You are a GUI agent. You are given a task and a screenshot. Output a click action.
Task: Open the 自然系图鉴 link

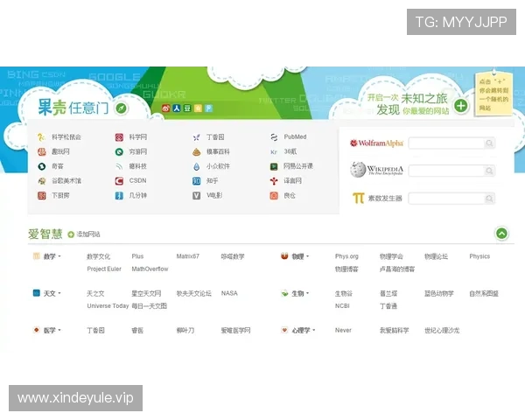[484, 293]
